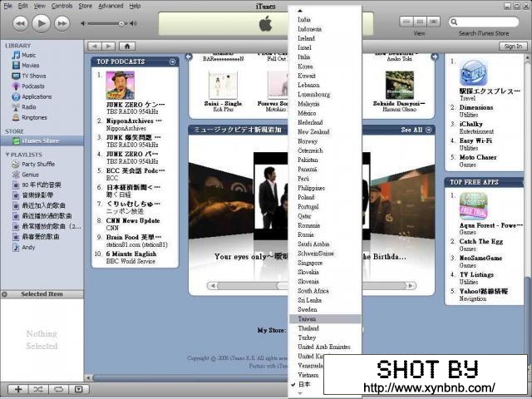Click the Sign In button
This screenshot has height=399, width=532.
pos(513,47)
